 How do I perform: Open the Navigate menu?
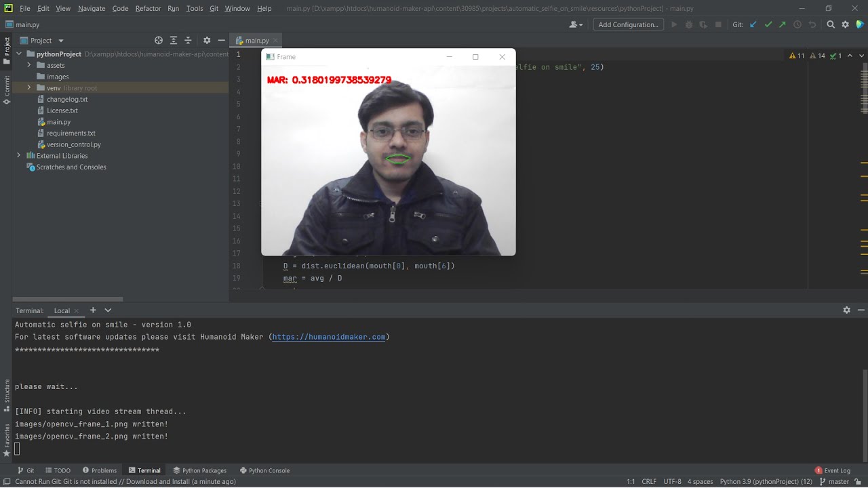tap(92, 8)
